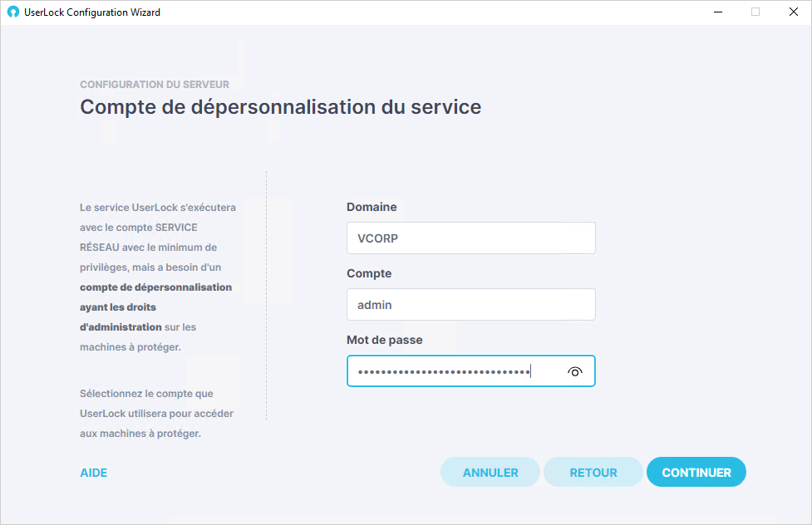Open the AIDE help link
Image resolution: width=812 pixels, height=525 pixels.
coord(94,473)
